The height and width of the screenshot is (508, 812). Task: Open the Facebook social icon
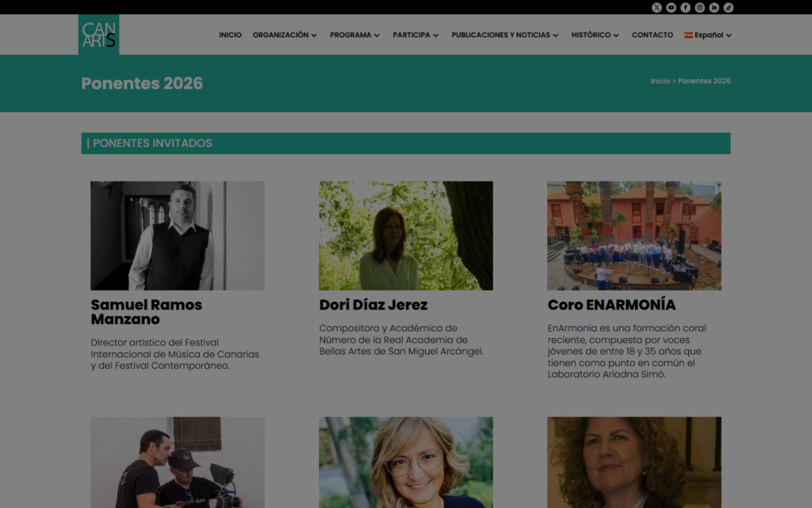[x=685, y=7]
